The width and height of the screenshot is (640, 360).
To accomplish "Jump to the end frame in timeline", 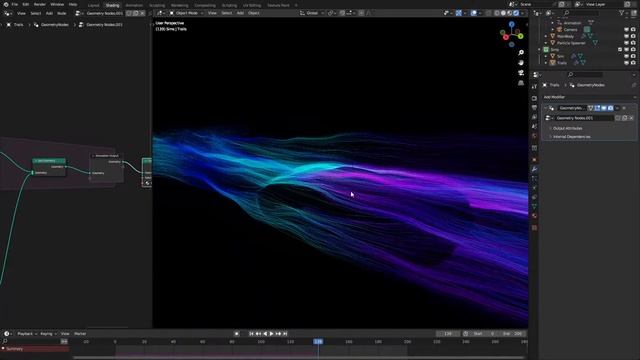I will pos(285,334).
